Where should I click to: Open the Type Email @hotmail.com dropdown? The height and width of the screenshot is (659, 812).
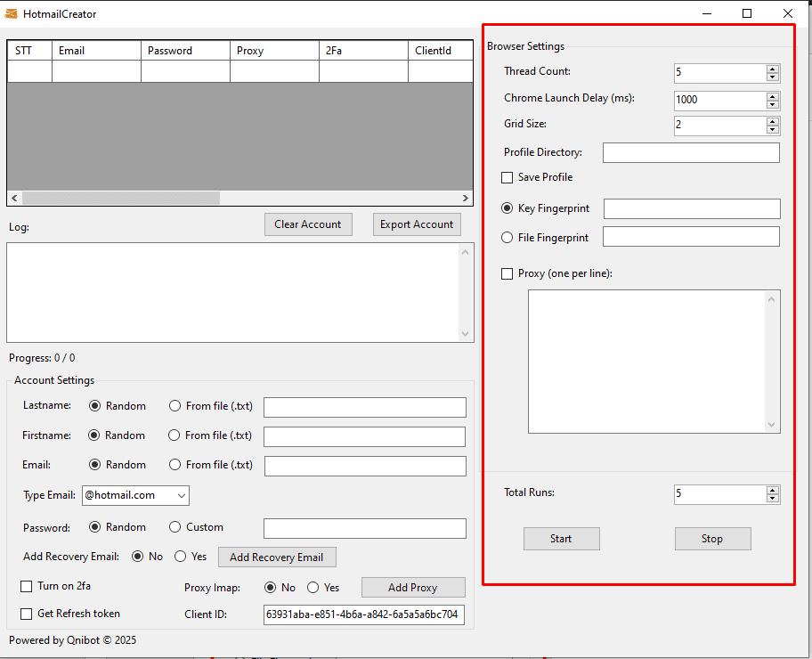tap(135, 495)
